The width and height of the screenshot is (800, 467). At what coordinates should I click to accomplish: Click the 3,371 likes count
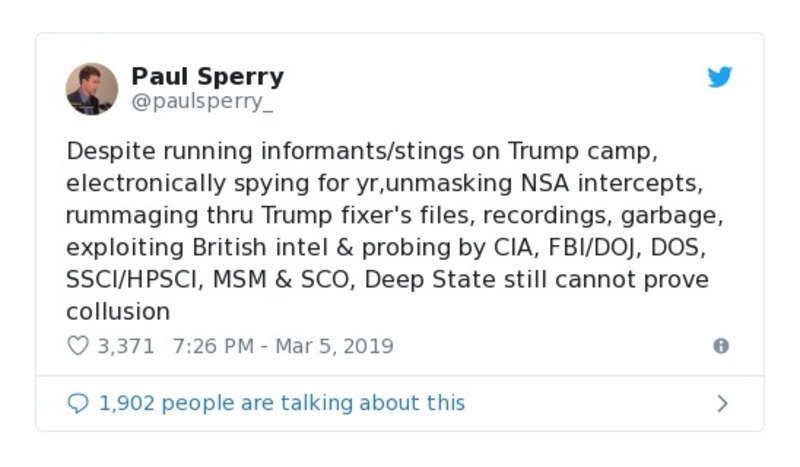point(125,346)
